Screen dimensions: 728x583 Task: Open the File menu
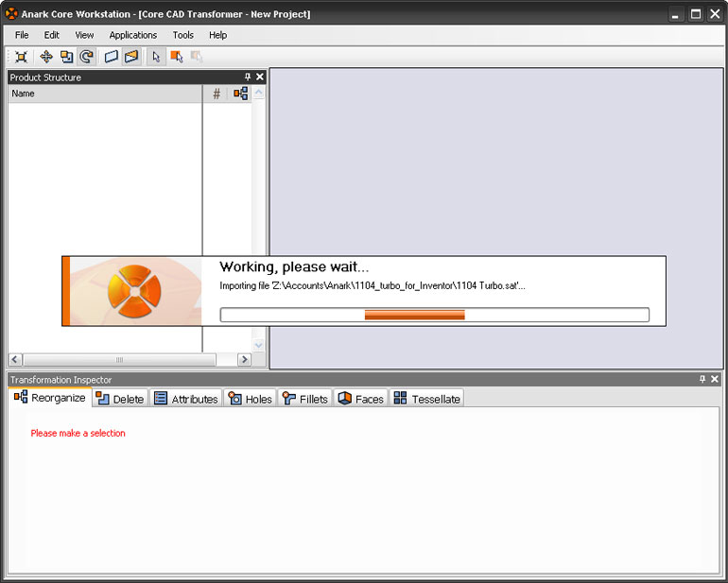(x=22, y=35)
